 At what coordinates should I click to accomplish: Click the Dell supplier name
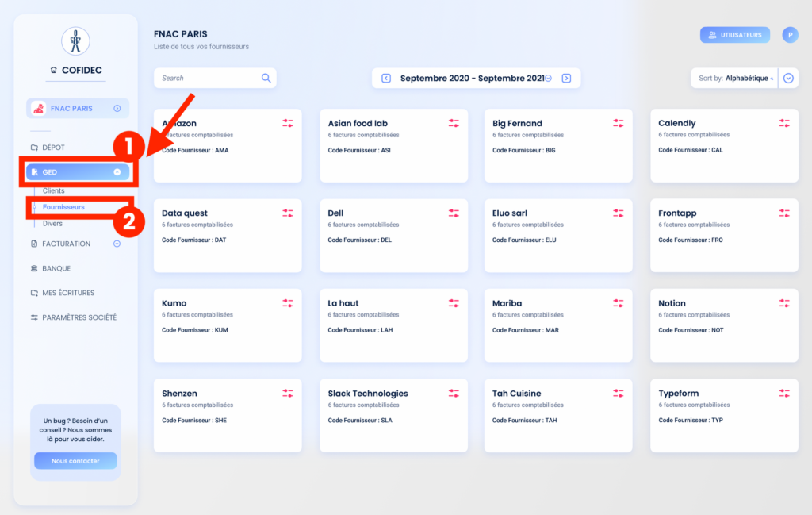pyautogui.click(x=335, y=213)
